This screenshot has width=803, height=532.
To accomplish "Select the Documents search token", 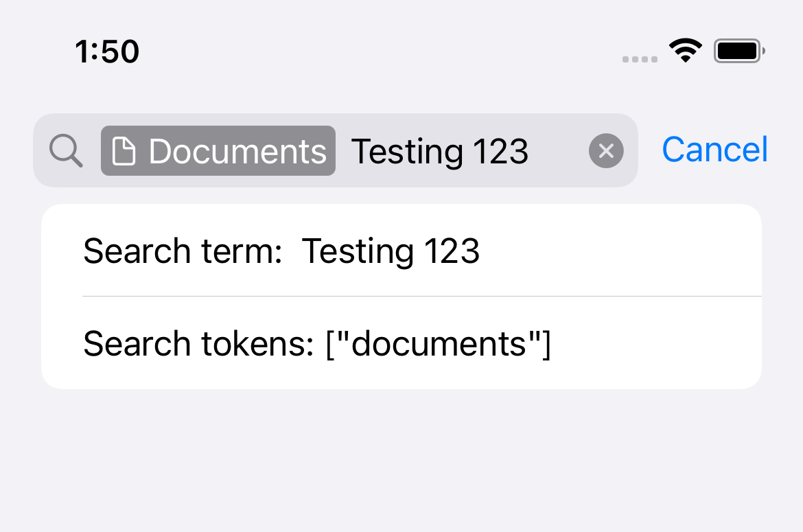I will (218, 150).
